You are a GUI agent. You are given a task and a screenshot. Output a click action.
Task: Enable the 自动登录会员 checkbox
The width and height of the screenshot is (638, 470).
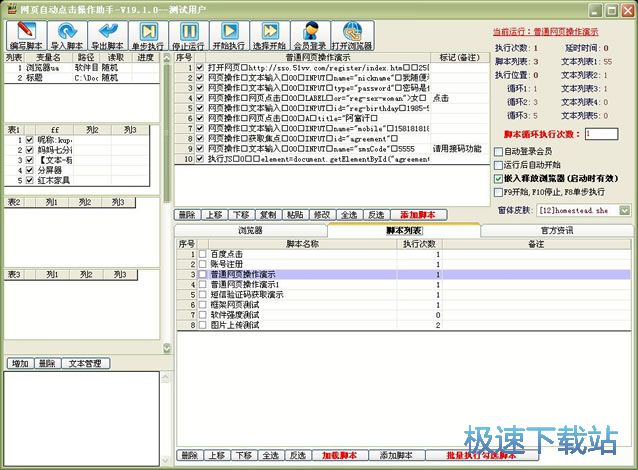pyautogui.click(x=500, y=152)
